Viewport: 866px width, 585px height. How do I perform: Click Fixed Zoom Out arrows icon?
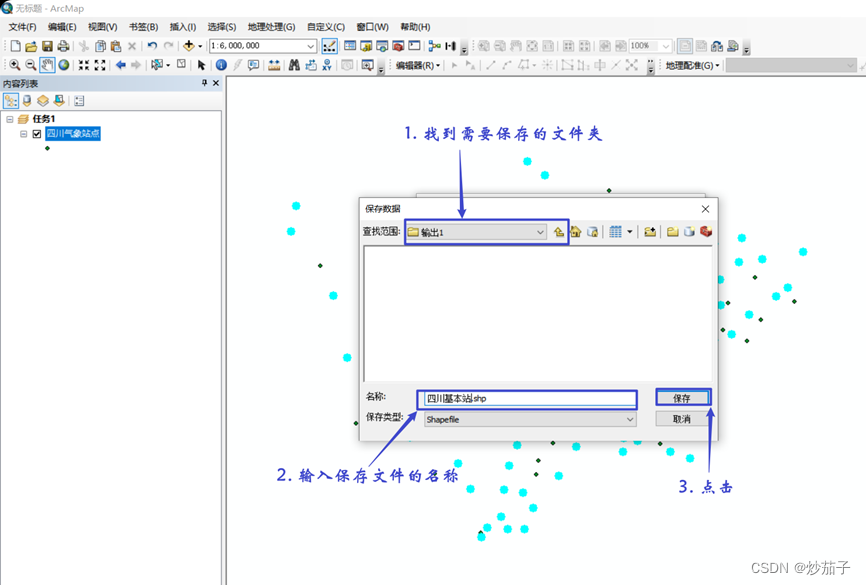click(100, 65)
